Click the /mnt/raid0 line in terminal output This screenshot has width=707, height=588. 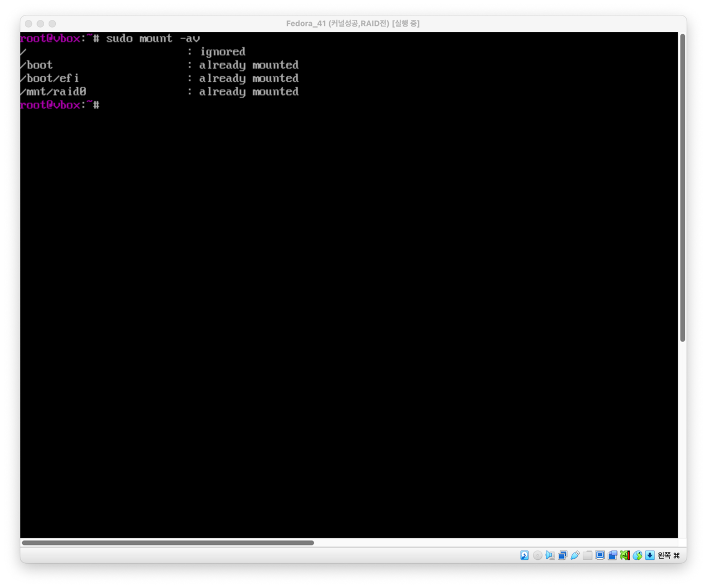[53, 92]
